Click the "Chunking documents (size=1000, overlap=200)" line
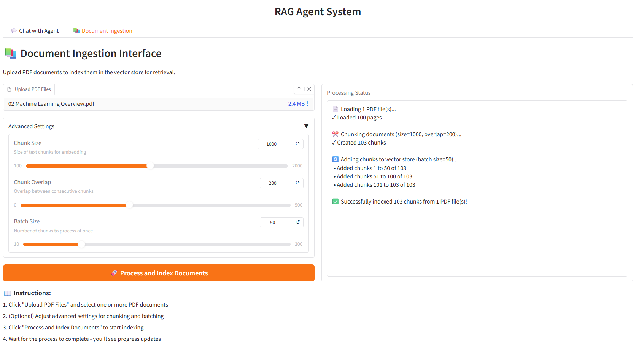The width and height of the screenshot is (644, 345). (397, 134)
